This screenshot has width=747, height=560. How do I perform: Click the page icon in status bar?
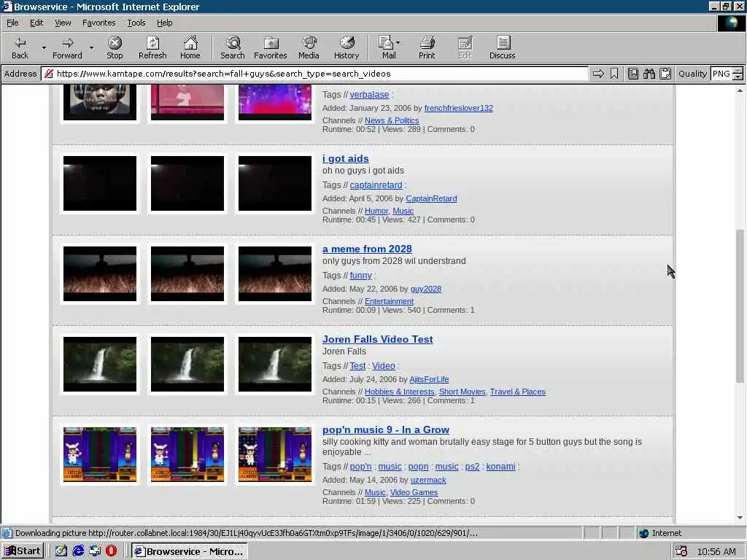pyautogui.click(x=7, y=533)
